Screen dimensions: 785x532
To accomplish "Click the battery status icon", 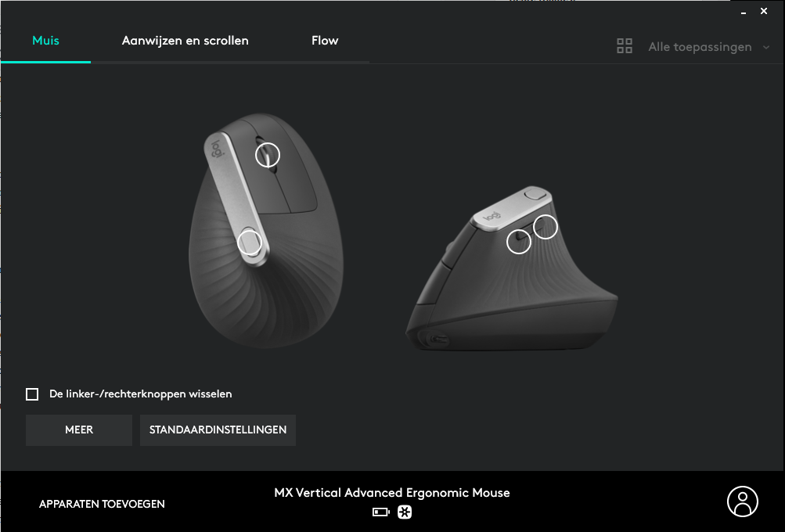I will pyautogui.click(x=380, y=512).
